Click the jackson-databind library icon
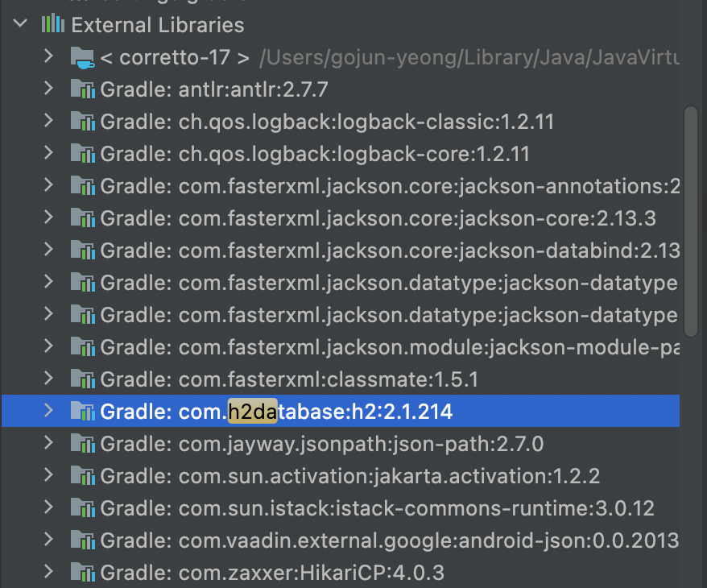Viewport: 707px width, 588px height. click(82, 251)
